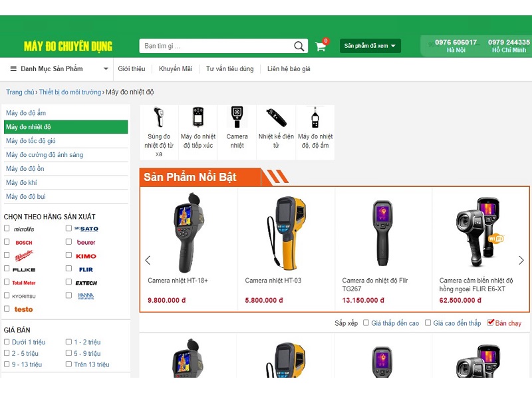532x399 pixels.
Task: Open the hamburger menu beside Danh Mục Sản Phẩm
Action: pyautogui.click(x=13, y=68)
